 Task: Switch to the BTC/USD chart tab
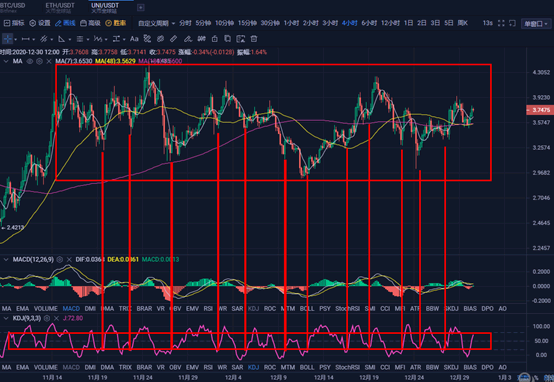coord(12,7)
